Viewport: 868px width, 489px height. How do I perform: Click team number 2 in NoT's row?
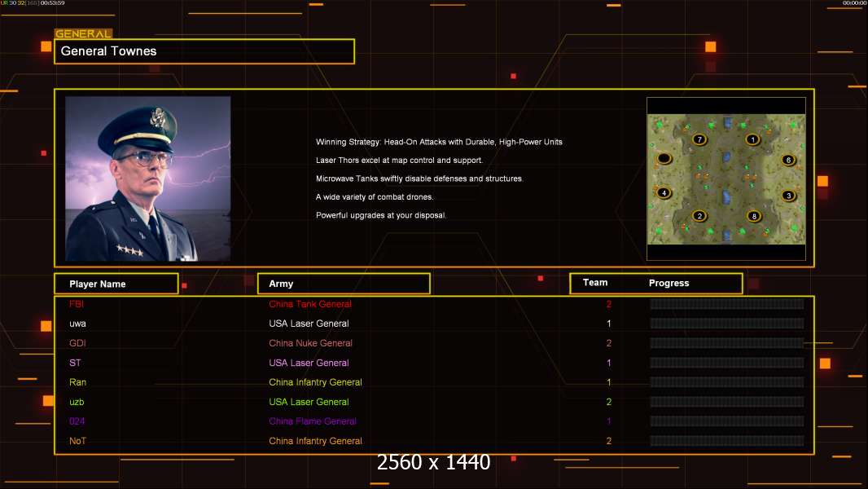pos(609,441)
